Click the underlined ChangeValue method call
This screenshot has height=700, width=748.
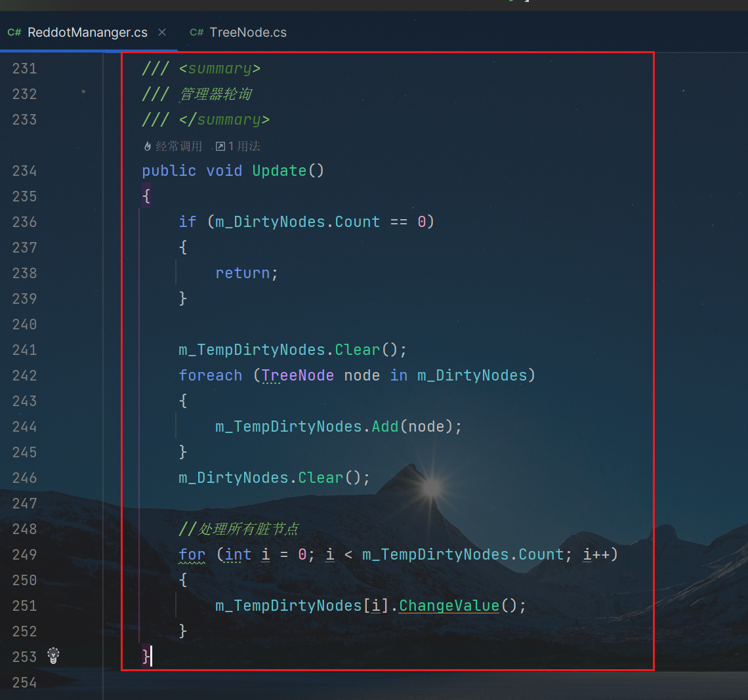click(449, 606)
